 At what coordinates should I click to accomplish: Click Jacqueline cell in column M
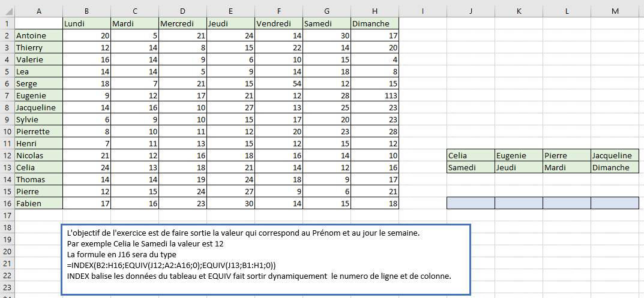coord(615,155)
